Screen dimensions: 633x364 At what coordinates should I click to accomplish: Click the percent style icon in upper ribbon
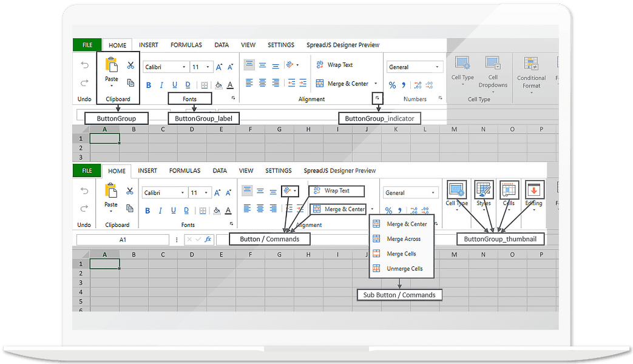click(x=392, y=85)
